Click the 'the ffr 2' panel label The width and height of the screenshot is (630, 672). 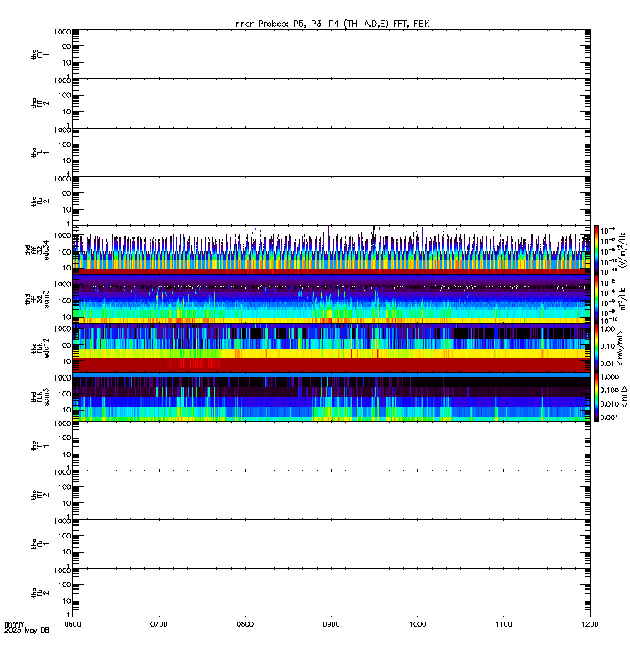39,495
